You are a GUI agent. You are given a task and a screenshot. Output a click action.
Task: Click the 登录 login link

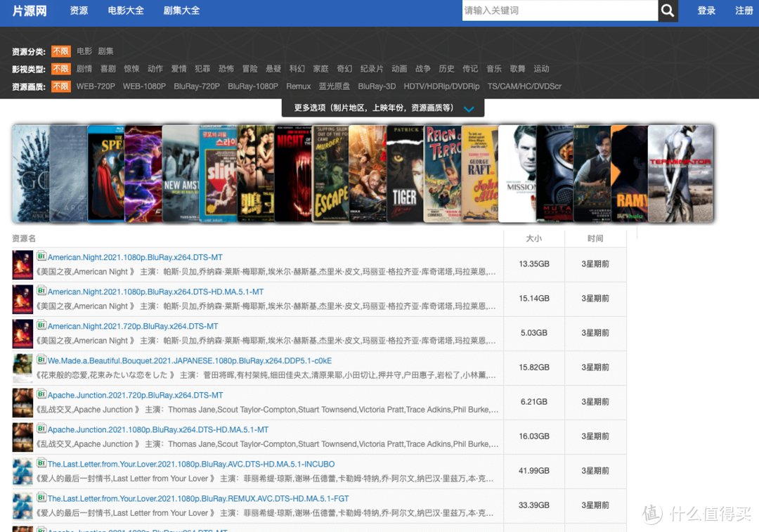[x=706, y=11]
